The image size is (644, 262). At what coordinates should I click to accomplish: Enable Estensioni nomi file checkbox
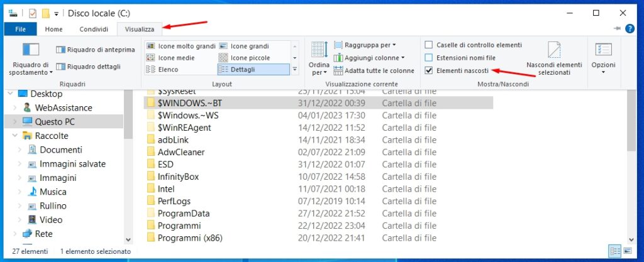click(x=429, y=58)
